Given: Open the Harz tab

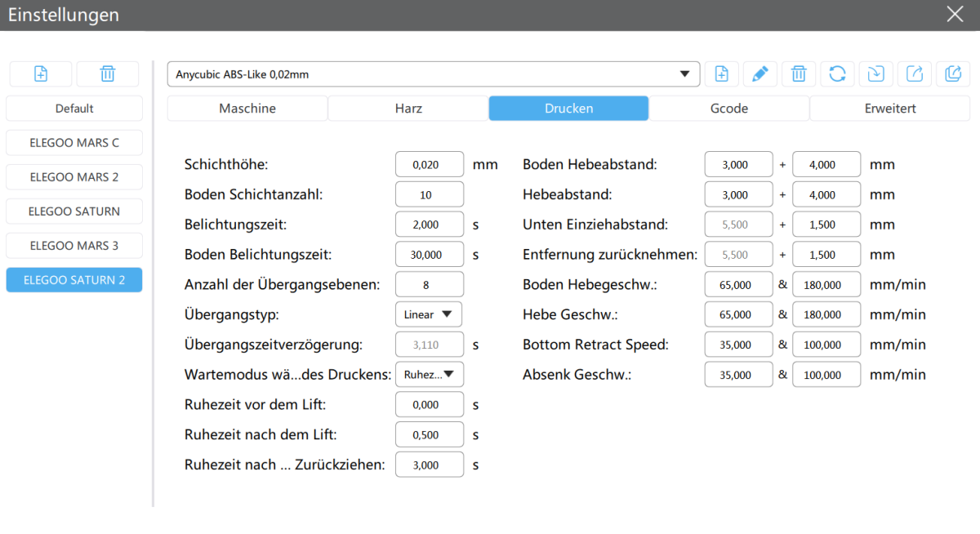Looking at the screenshot, I should (x=408, y=108).
